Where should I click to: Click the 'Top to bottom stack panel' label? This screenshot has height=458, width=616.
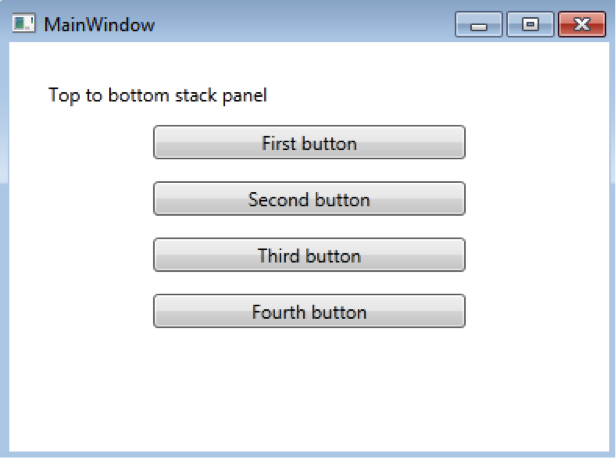[x=158, y=96]
